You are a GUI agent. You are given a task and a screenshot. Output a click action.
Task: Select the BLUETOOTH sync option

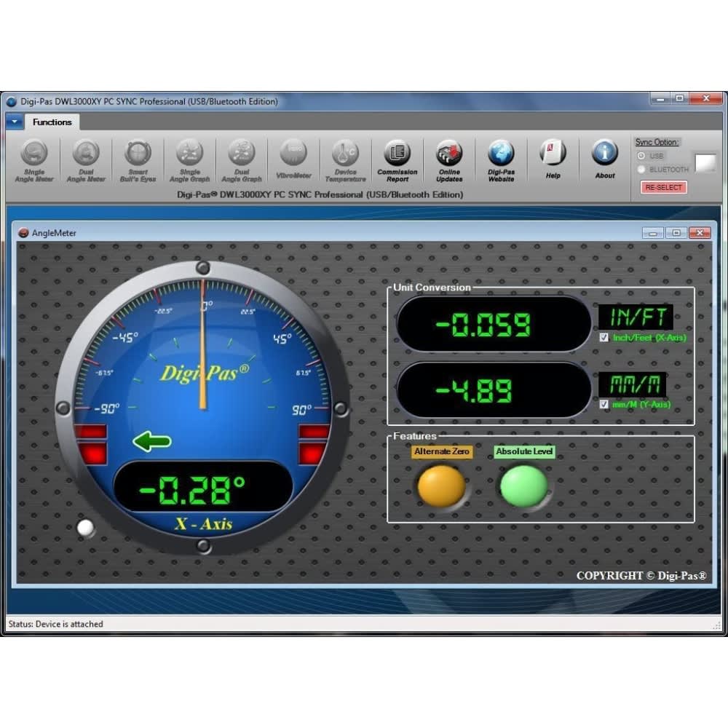(641, 169)
